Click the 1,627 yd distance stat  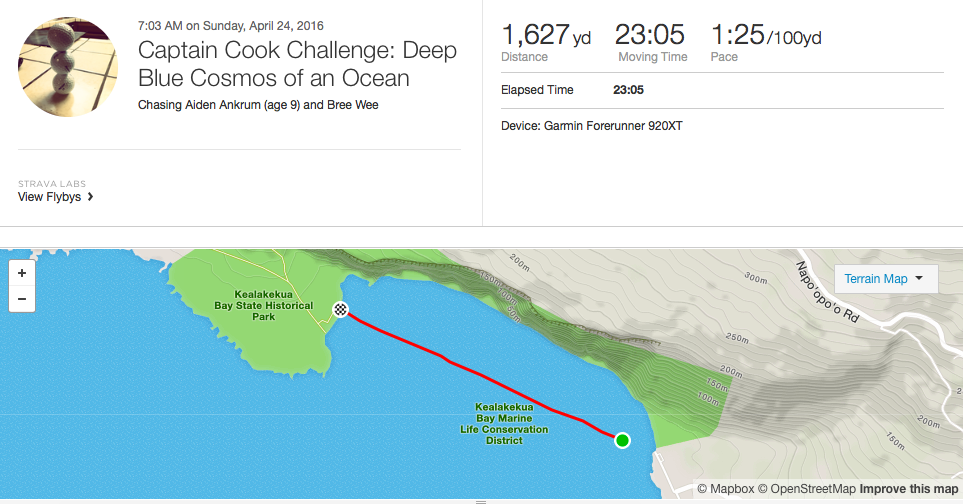tap(545, 38)
